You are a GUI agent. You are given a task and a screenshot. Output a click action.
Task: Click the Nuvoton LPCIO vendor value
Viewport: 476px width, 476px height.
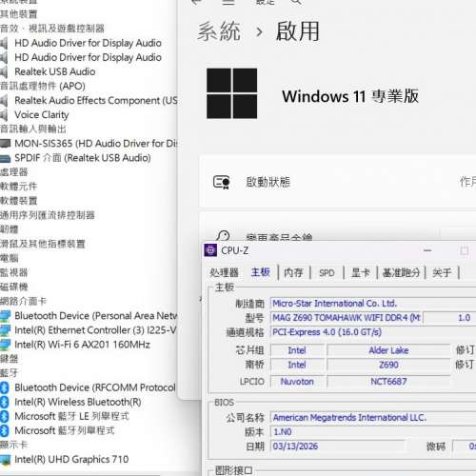[x=297, y=382]
